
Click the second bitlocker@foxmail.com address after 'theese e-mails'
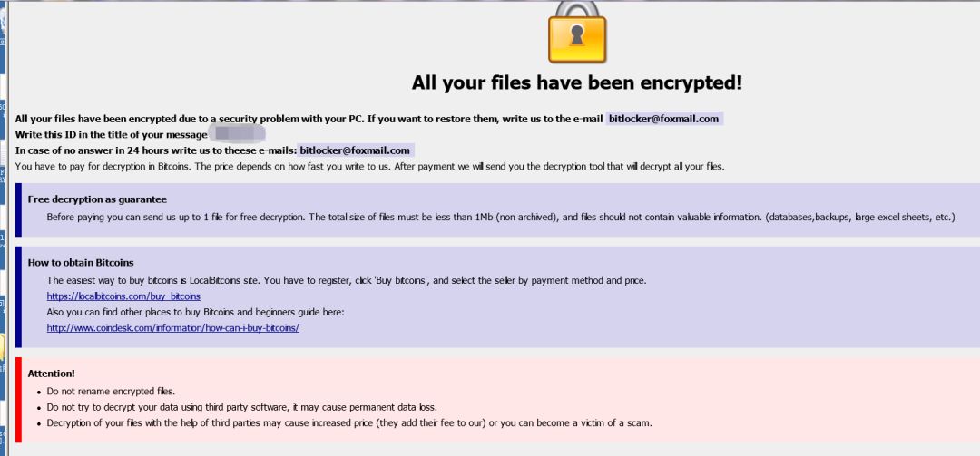point(356,150)
